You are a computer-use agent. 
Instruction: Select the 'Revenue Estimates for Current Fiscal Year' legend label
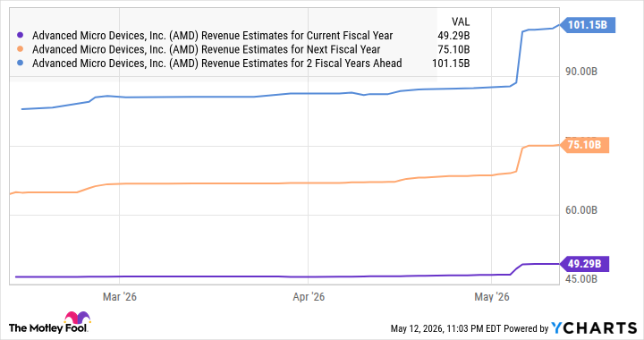pyautogui.click(x=212, y=36)
